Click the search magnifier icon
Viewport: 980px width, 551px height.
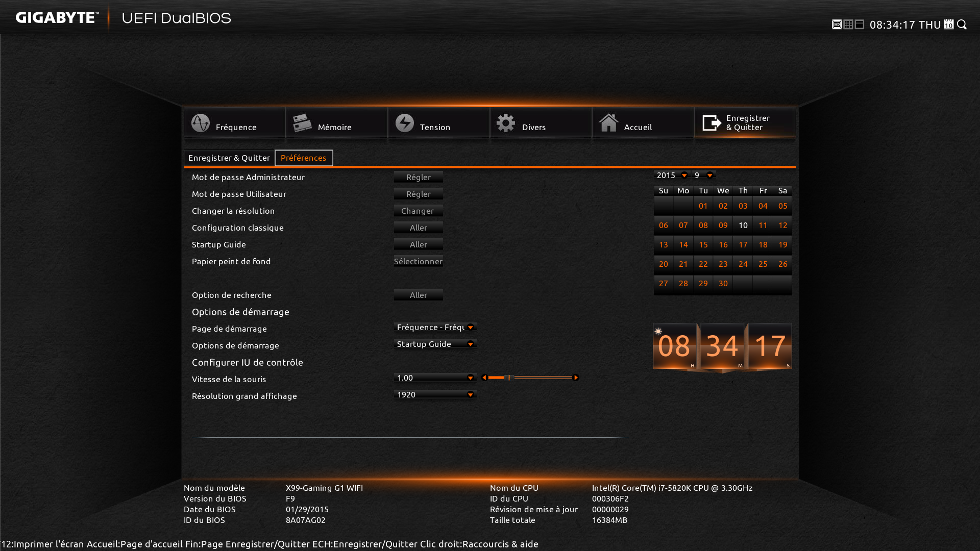tap(962, 24)
